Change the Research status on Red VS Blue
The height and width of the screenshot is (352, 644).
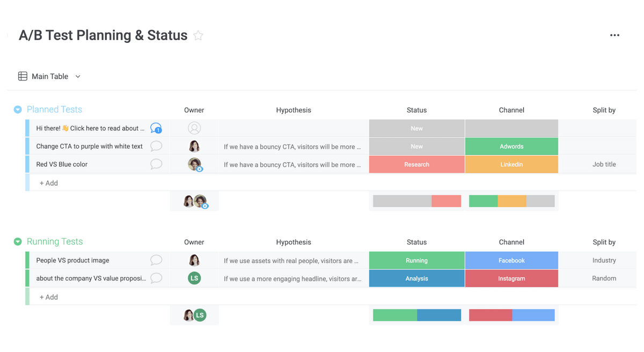pyautogui.click(x=416, y=165)
